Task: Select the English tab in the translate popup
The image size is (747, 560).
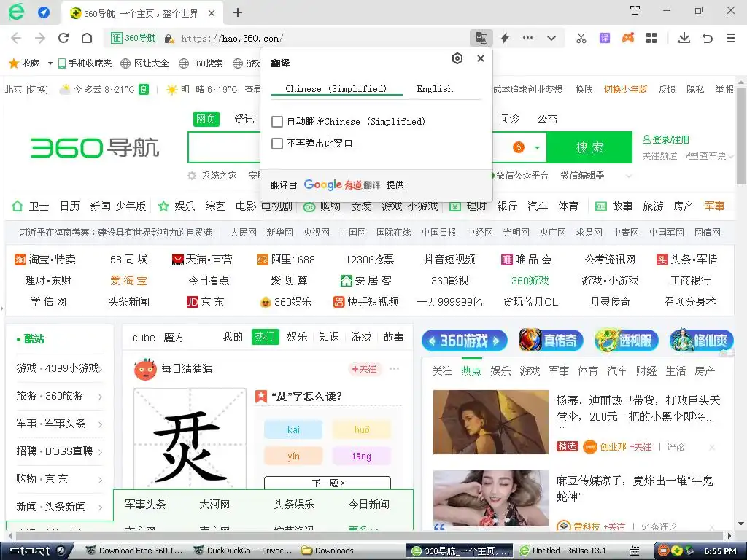Action: point(435,89)
